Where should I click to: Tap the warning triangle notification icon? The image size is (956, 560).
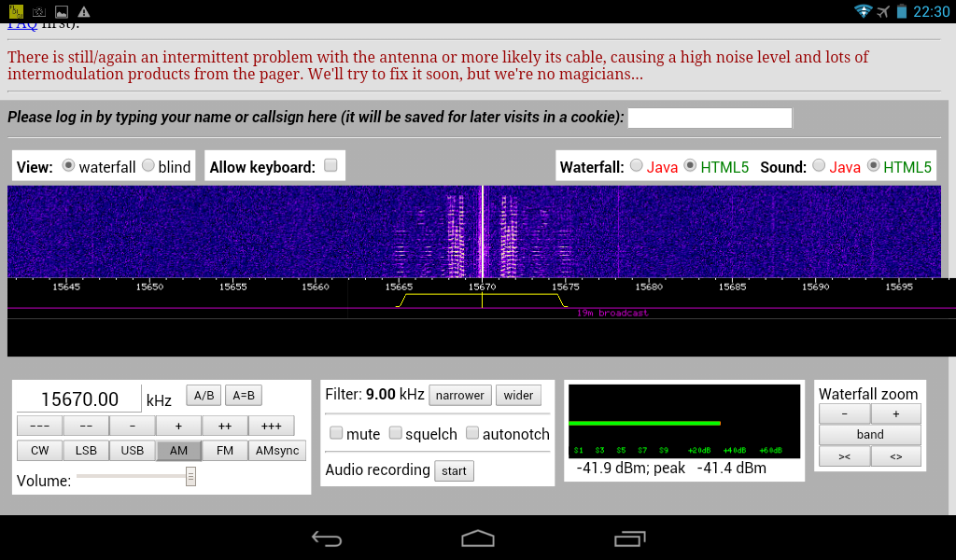coord(84,11)
